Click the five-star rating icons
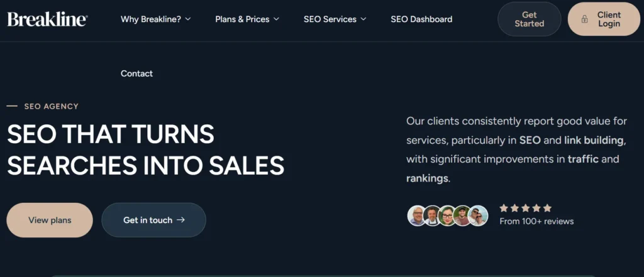 pos(525,208)
